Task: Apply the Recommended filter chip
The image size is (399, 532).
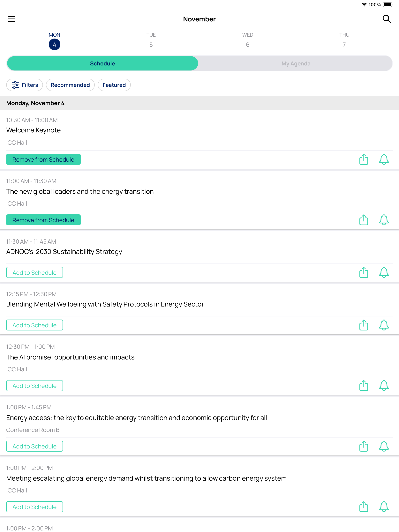Action: tap(70, 85)
